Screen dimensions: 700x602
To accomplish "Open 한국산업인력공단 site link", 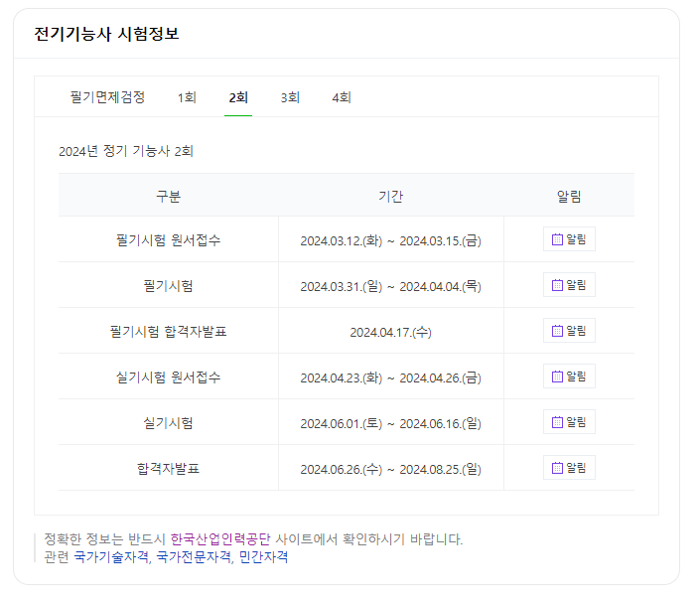I will coord(220,539).
